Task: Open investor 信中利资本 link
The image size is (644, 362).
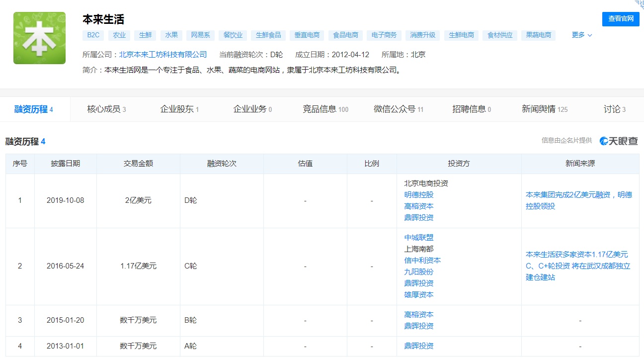Action: [x=422, y=261]
